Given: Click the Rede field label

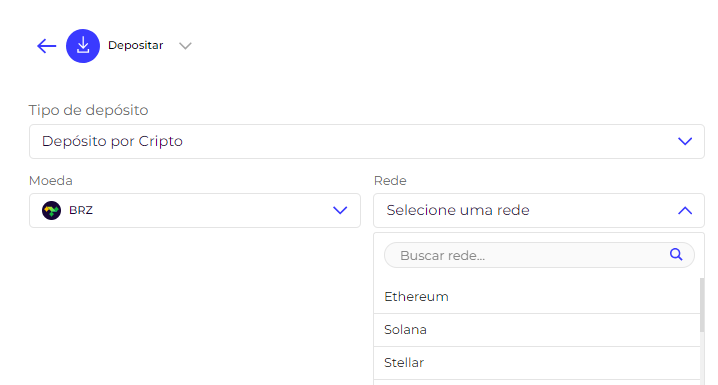Looking at the screenshot, I should click(390, 181).
